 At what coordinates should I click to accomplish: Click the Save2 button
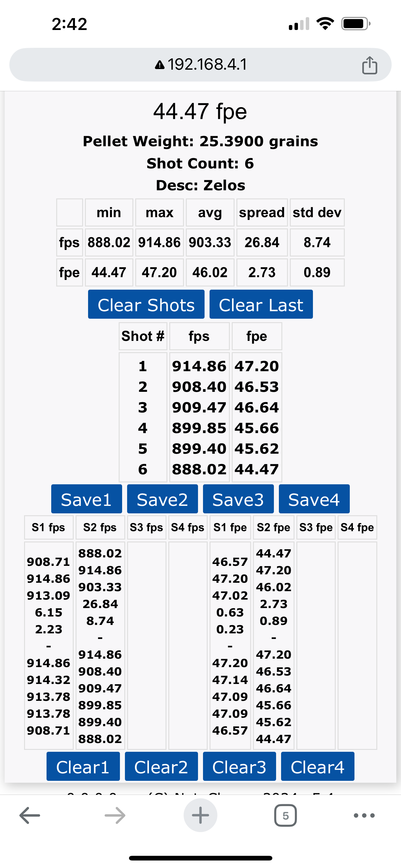click(162, 499)
